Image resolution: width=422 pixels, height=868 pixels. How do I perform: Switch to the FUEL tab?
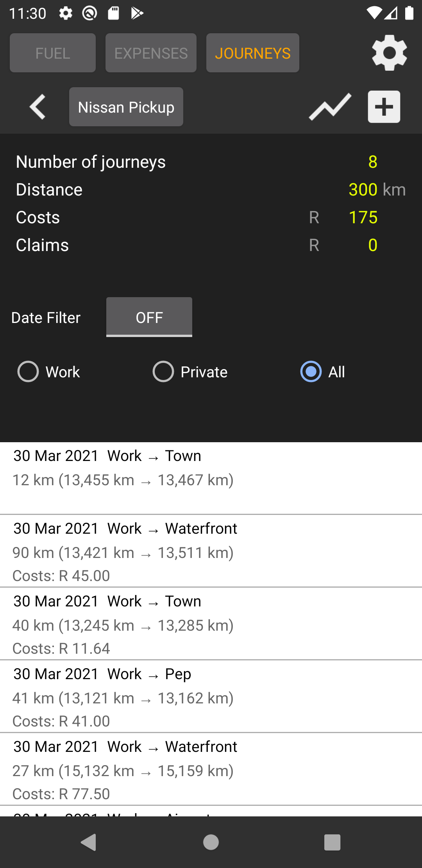coord(53,53)
